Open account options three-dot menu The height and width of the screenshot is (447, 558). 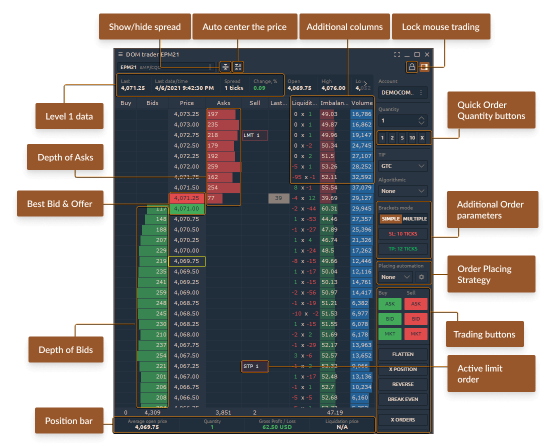[421, 93]
